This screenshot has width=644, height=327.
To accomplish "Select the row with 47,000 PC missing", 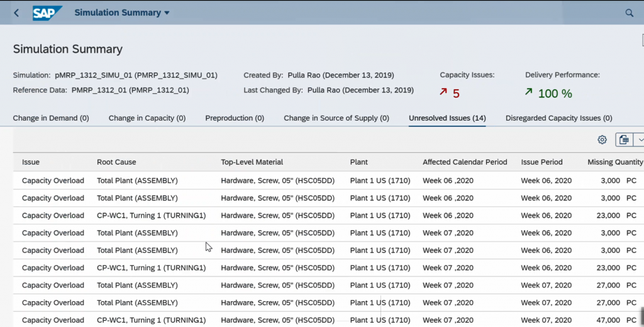I will tap(328, 319).
